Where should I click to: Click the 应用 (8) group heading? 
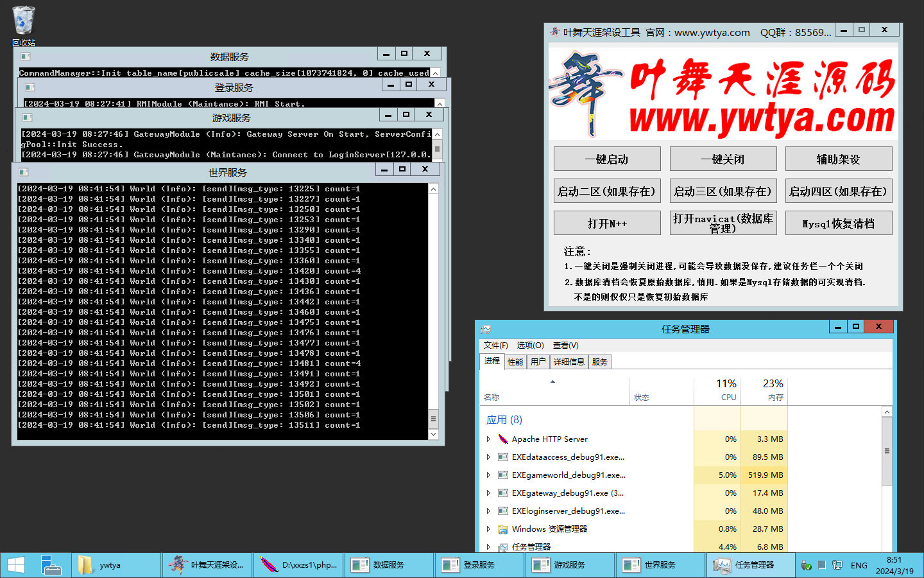(x=504, y=420)
